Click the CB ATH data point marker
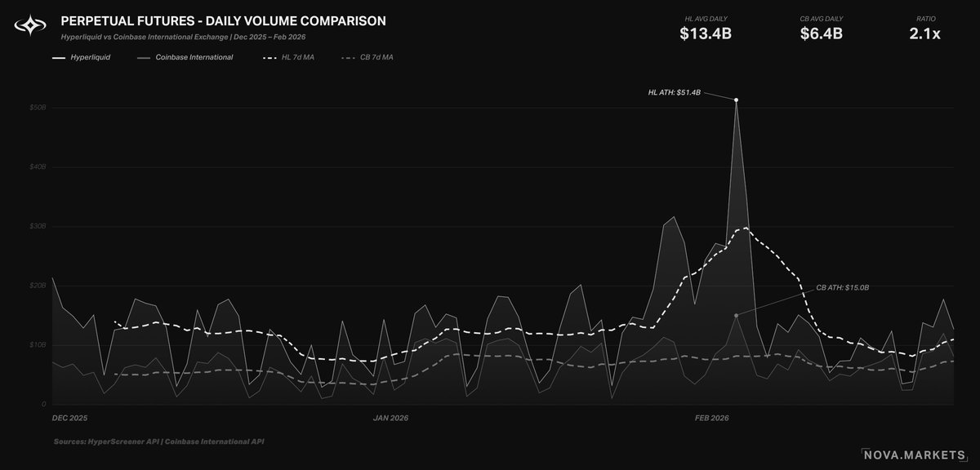 736,315
